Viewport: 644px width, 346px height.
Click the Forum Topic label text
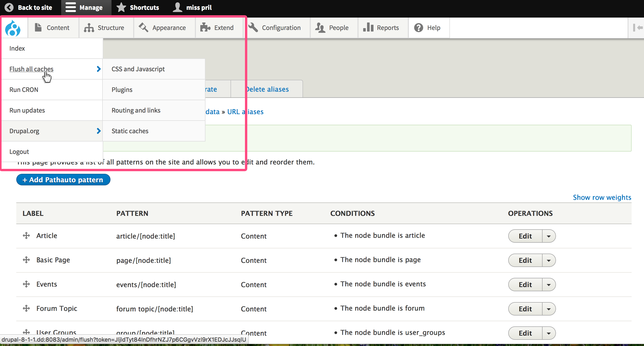57,308
